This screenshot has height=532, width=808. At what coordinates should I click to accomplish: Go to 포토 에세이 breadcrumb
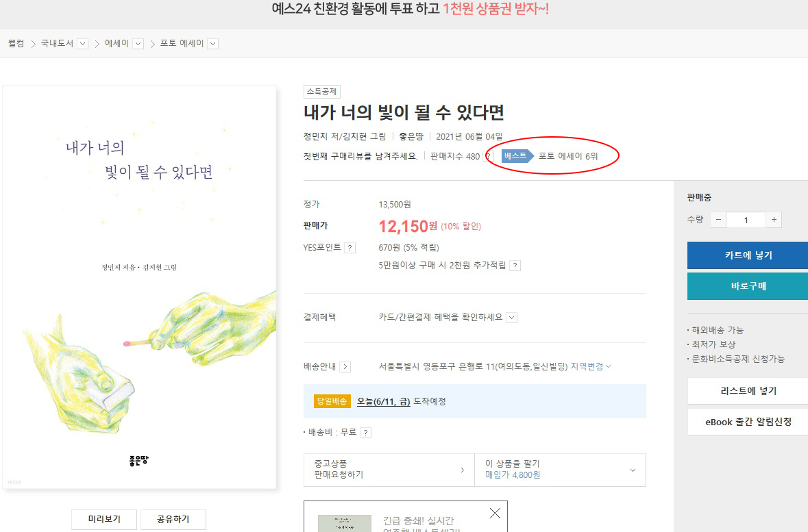pos(182,44)
